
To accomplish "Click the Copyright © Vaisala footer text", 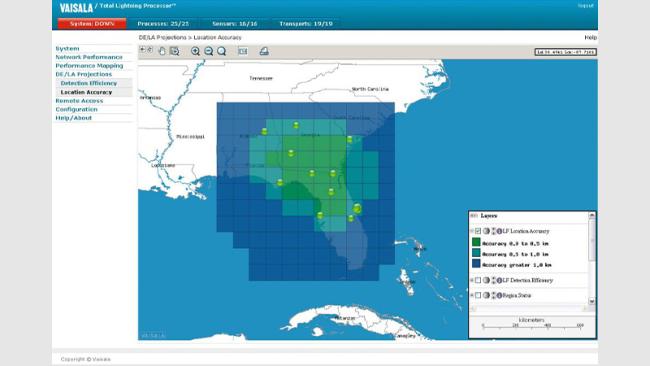I will click(x=85, y=359).
